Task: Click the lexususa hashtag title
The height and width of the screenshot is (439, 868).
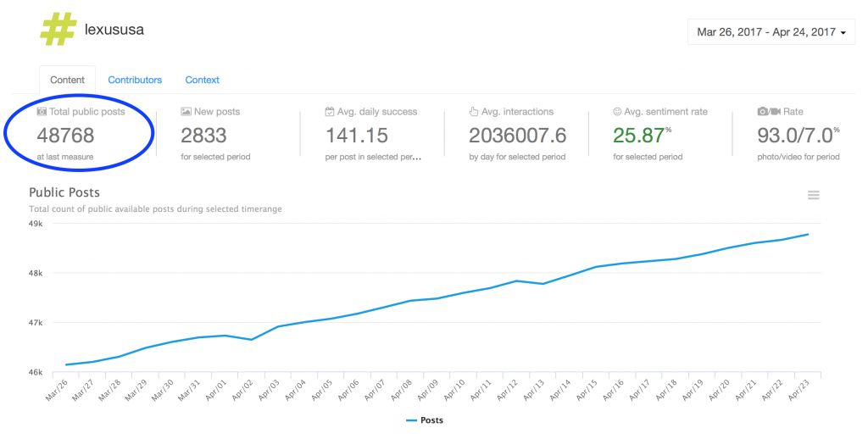Action: (114, 30)
